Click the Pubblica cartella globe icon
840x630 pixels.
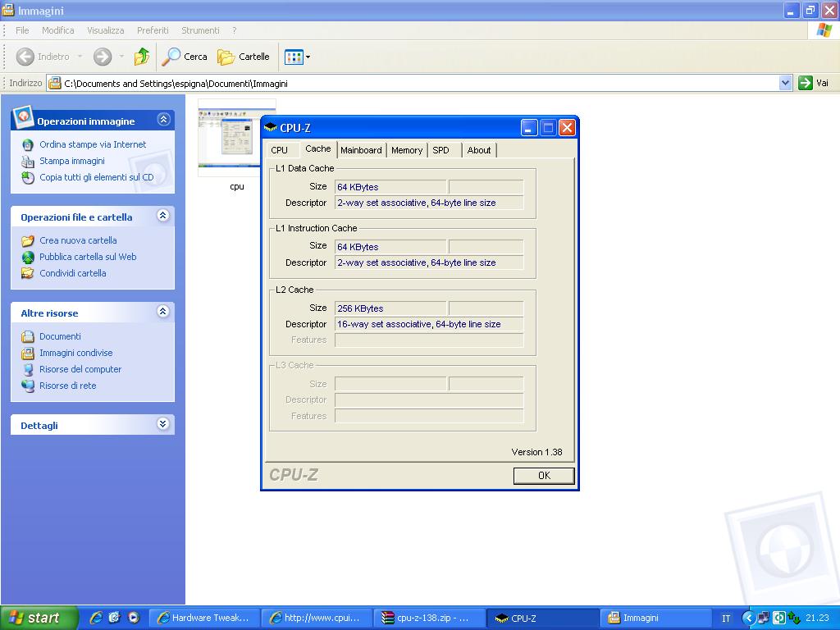click(28, 257)
